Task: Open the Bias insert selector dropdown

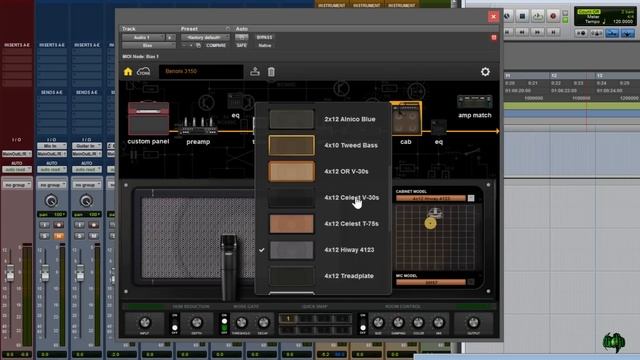Action: coord(149,45)
